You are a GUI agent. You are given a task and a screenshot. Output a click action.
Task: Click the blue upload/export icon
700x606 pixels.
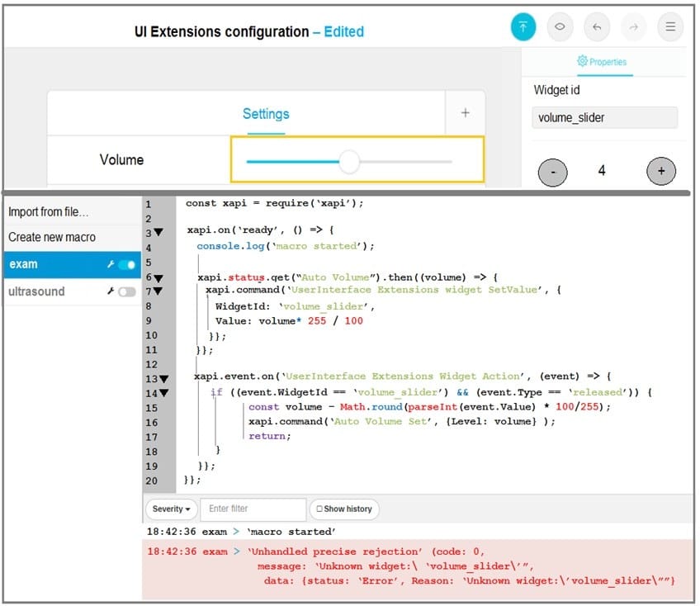[523, 26]
